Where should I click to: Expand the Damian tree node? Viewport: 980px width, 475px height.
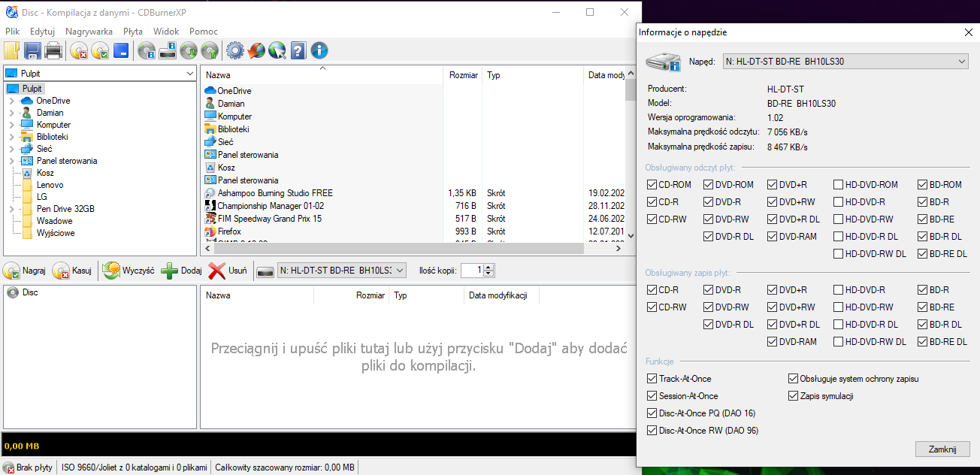(11, 113)
